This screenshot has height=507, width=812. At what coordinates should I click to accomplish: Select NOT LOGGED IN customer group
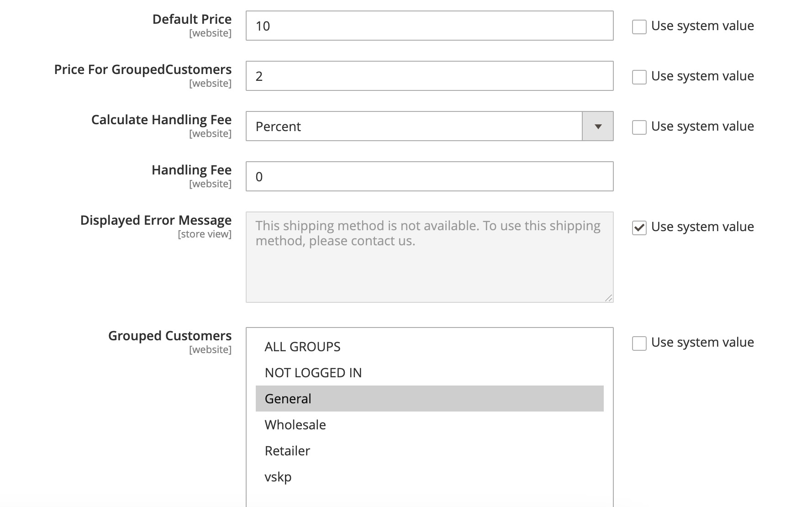(313, 373)
